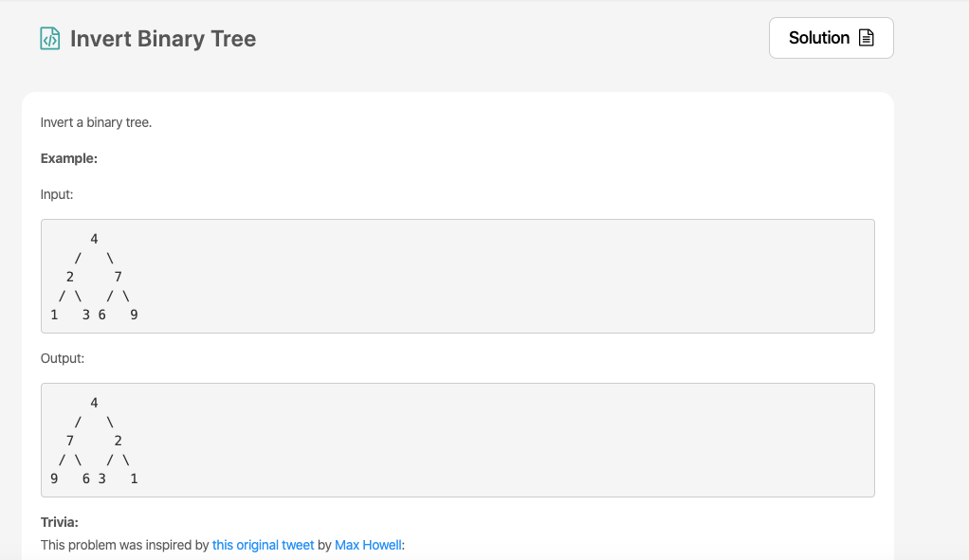Click the node '2' in the Input tree

pos(69,277)
